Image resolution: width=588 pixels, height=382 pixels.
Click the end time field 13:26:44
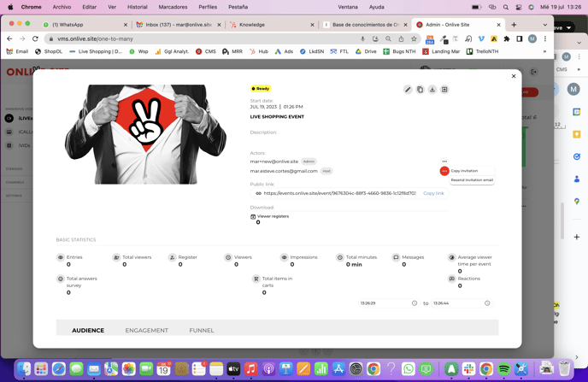tap(462, 303)
